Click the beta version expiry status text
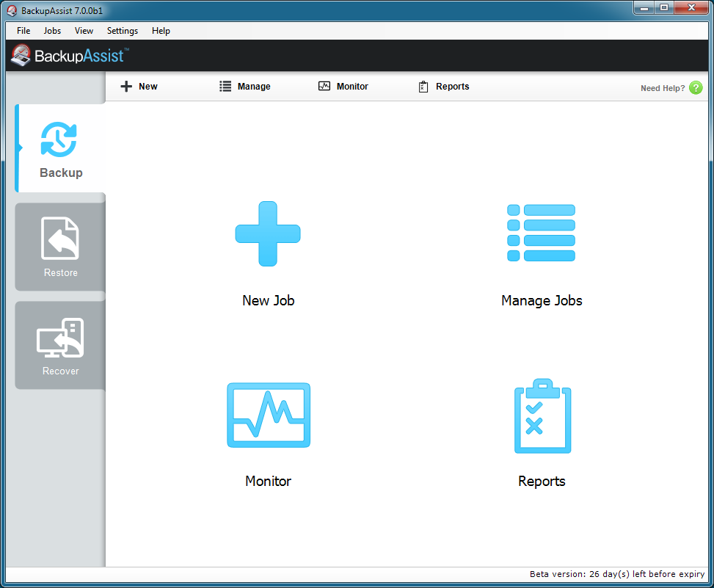 click(x=617, y=574)
